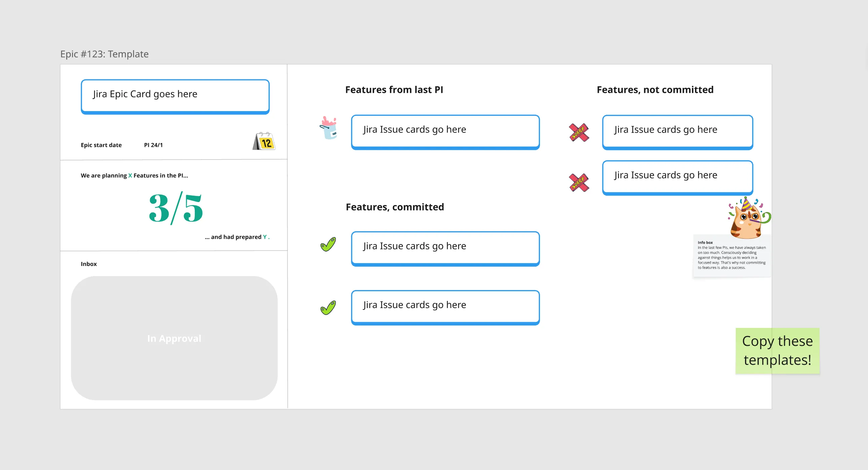Click the first committed Jira Issue card
The image size is (868, 470).
pos(445,248)
